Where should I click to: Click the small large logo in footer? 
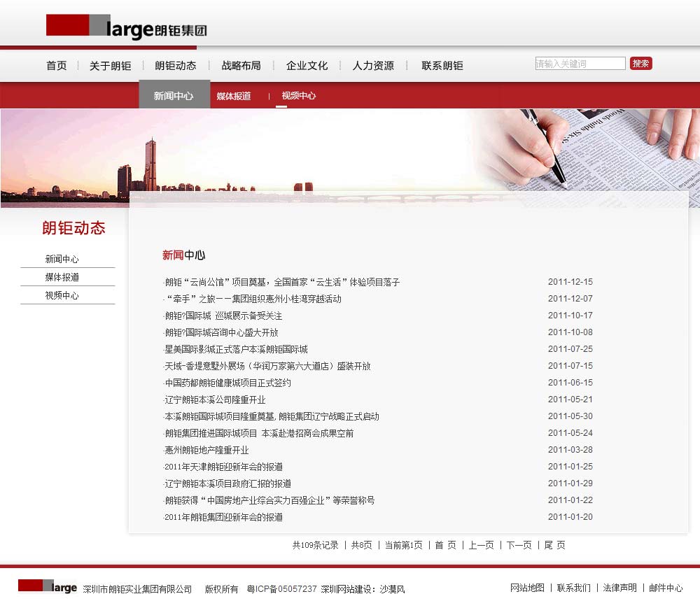48,586
